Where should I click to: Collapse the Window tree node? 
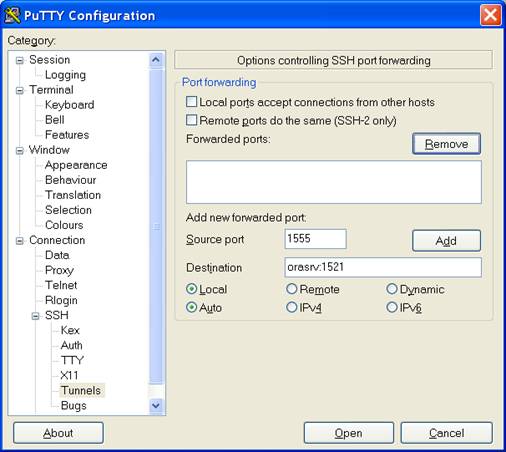(20, 151)
